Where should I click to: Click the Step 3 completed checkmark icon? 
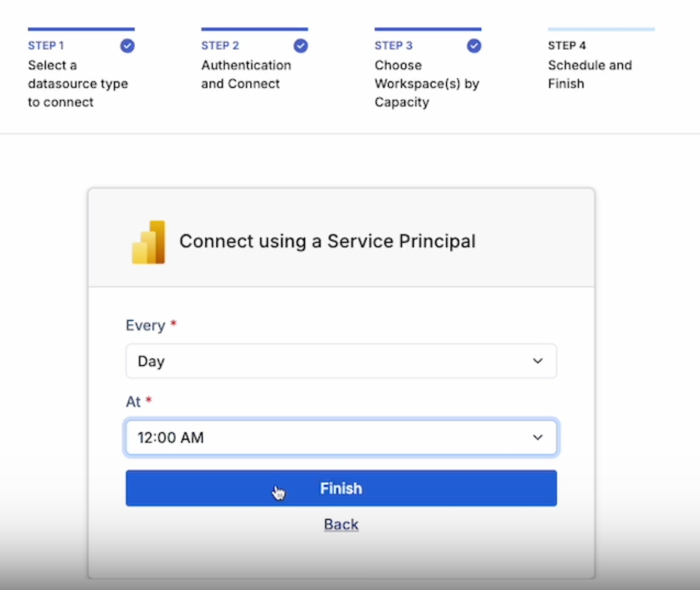pos(474,46)
